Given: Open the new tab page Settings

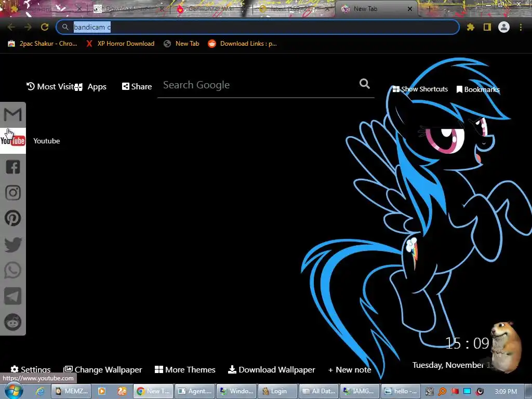Looking at the screenshot, I should click(x=31, y=369).
